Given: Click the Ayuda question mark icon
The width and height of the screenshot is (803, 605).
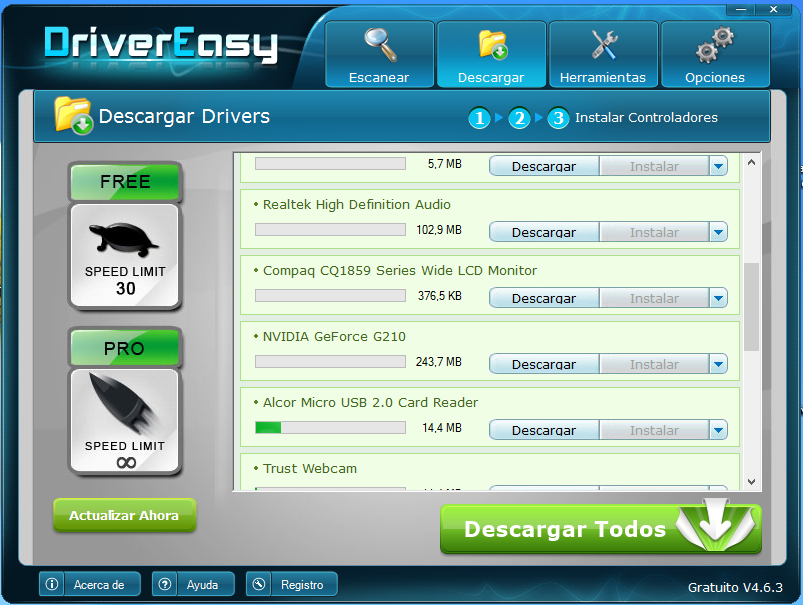Looking at the screenshot, I should tap(163, 584).
